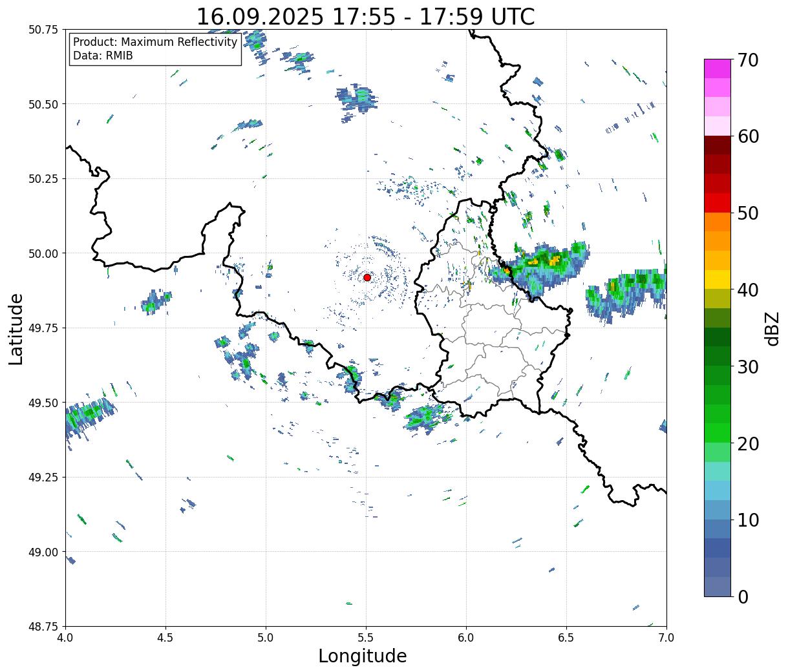Click latitude tick label 50.50

point(43,104)
